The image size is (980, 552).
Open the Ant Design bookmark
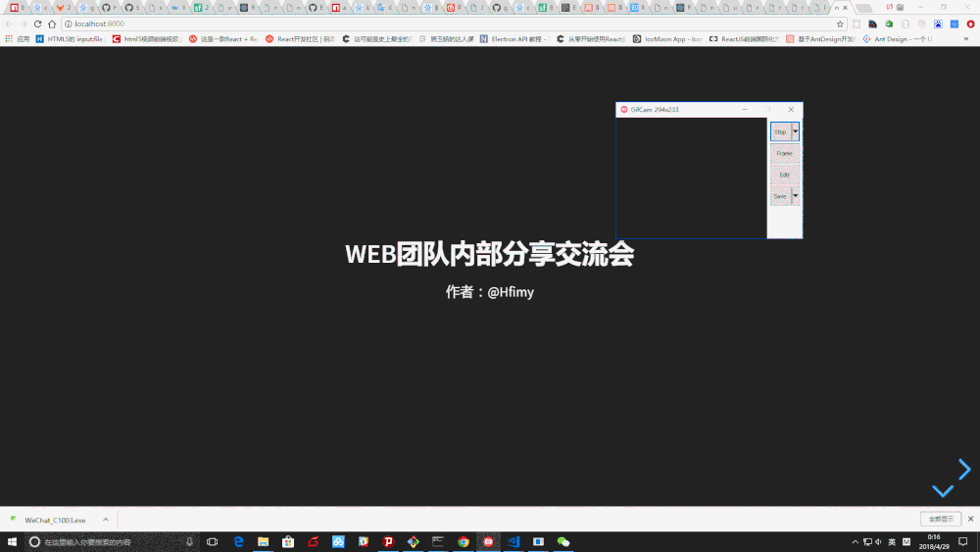897,39
